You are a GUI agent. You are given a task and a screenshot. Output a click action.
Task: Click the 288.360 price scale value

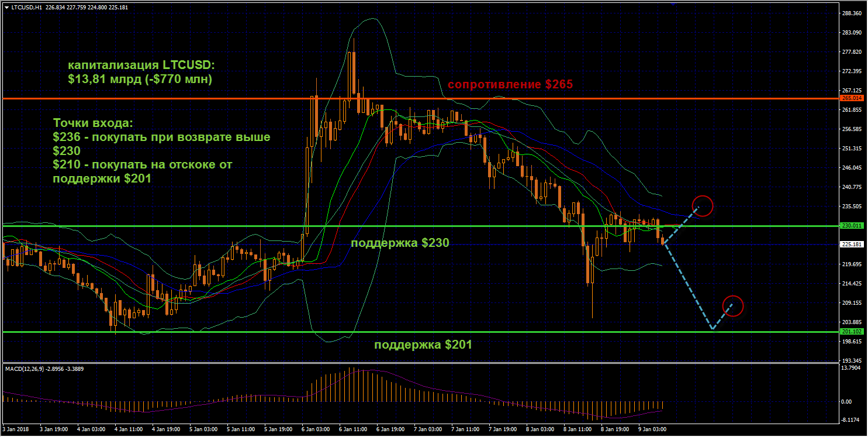point(850,13)
